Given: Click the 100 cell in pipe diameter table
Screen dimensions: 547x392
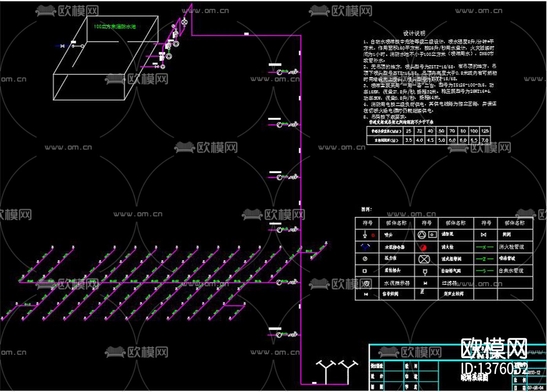Looking at the screenshot, I should pos(474,131).
